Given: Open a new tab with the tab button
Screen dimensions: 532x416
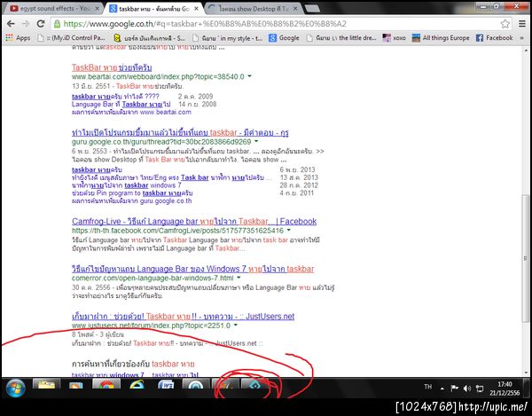Looking at the screenshot, I should pos(312,9).
